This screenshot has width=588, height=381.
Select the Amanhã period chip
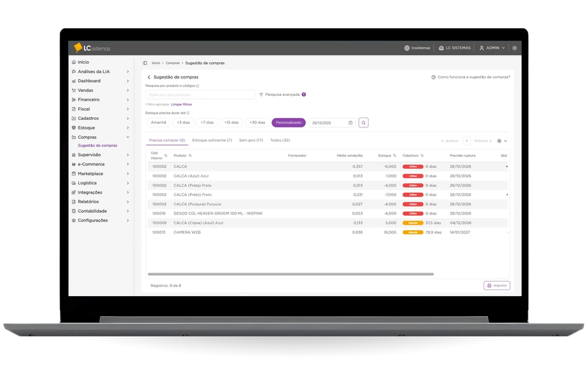pos(158,122)
